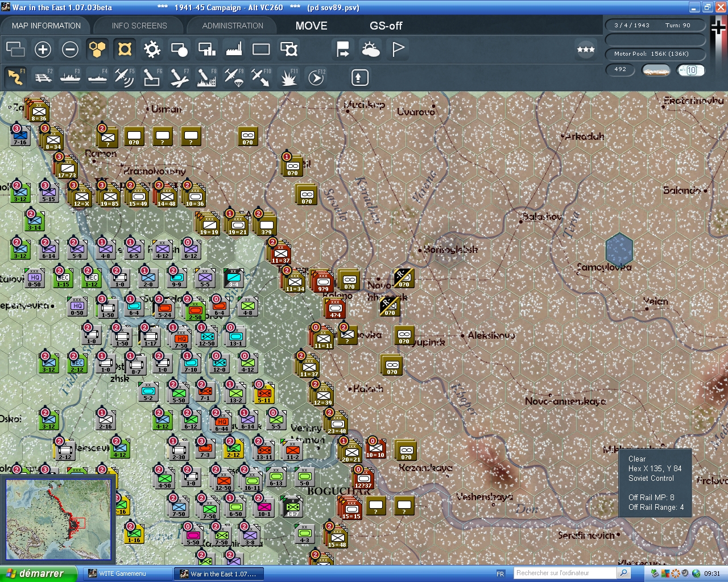The height and width of the screenshot is (582, 728).
Task: Click the plain rectangle toolbar icon
Action: click(261, 49)
